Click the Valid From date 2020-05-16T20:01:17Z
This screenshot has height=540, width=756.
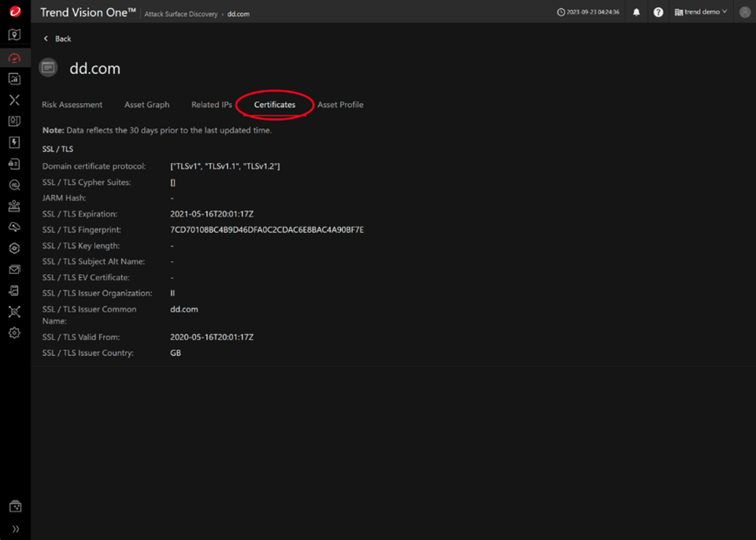(212, 338)
